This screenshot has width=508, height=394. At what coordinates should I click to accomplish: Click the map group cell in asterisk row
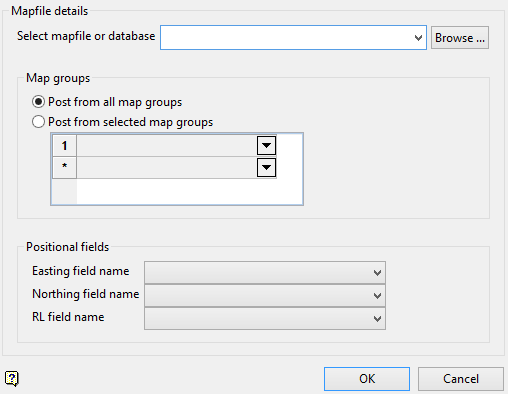[x=167, y=167]
